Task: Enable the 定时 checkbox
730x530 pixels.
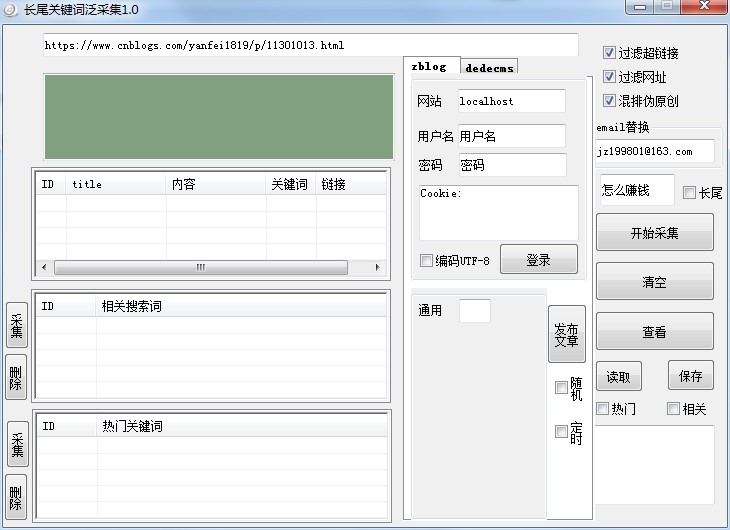Action: (x=561, y=432)
